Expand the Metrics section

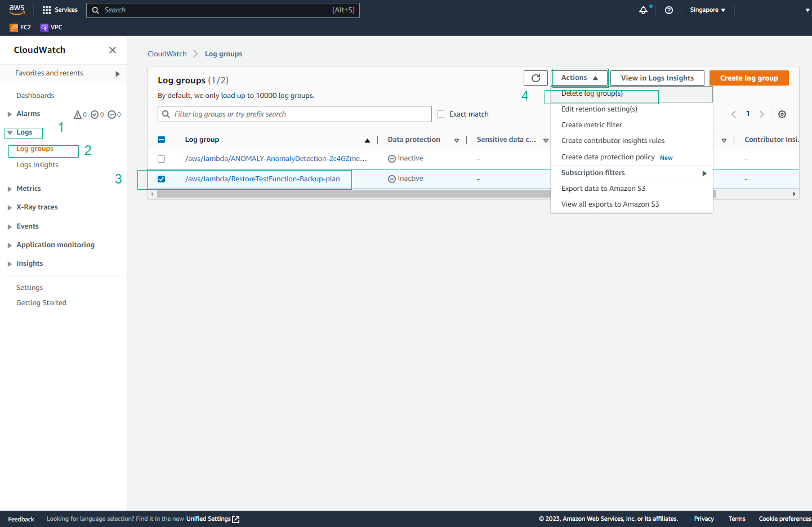10,189
